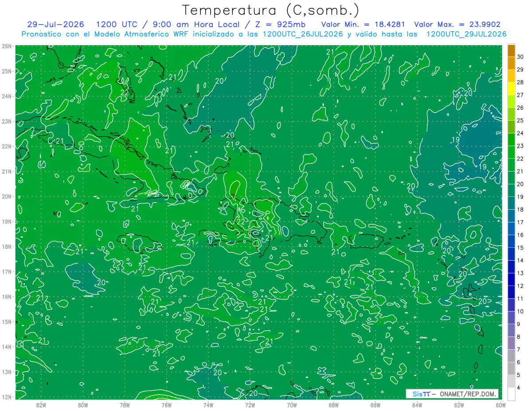Click the "Temperatura (C,somb.)" chart title
The height and width of the screenshot is (411, 532).
point(271,11)
